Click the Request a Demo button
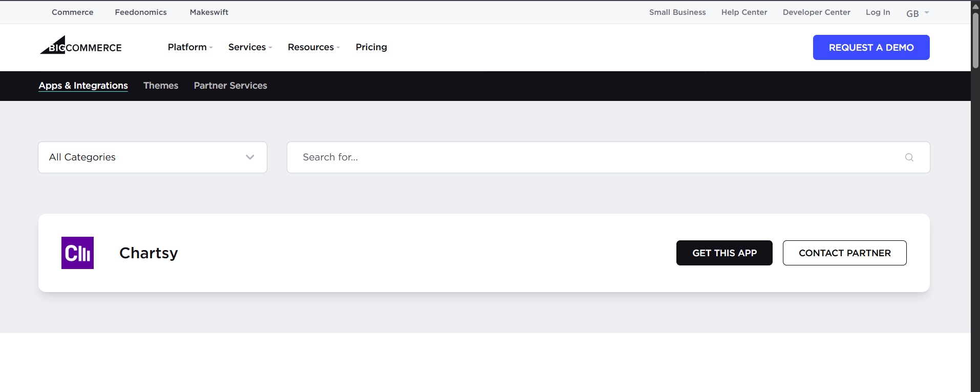980x392 pixels. 871,47
